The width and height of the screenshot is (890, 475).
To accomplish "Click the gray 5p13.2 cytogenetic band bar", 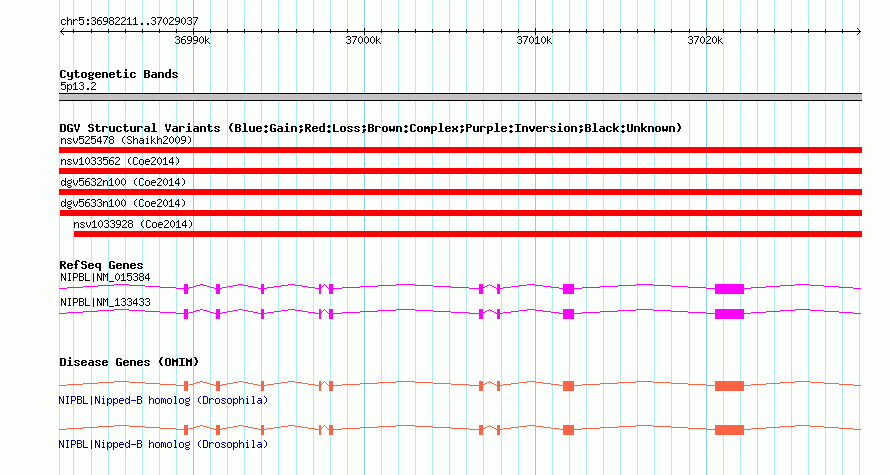I will 460,97.
